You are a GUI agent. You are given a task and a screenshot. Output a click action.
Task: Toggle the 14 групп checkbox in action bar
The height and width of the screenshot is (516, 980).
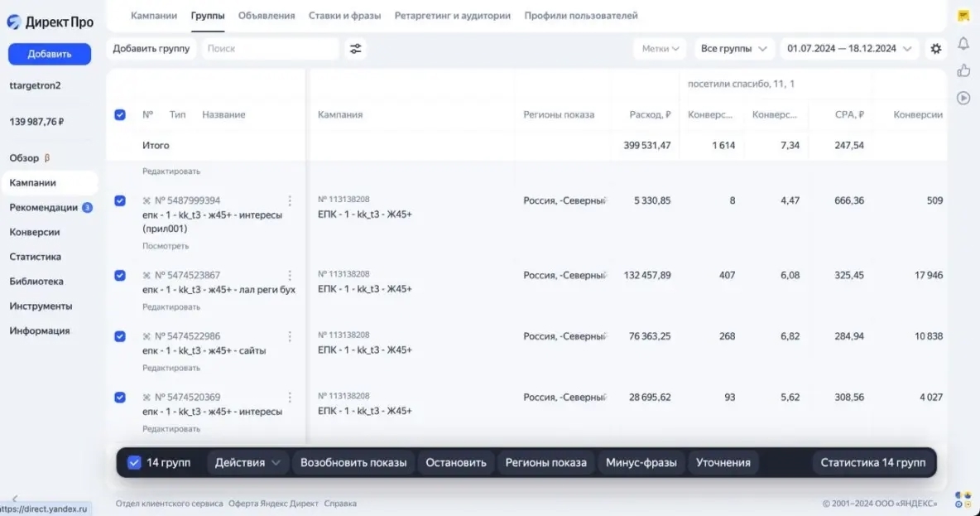tap(134, 463)
